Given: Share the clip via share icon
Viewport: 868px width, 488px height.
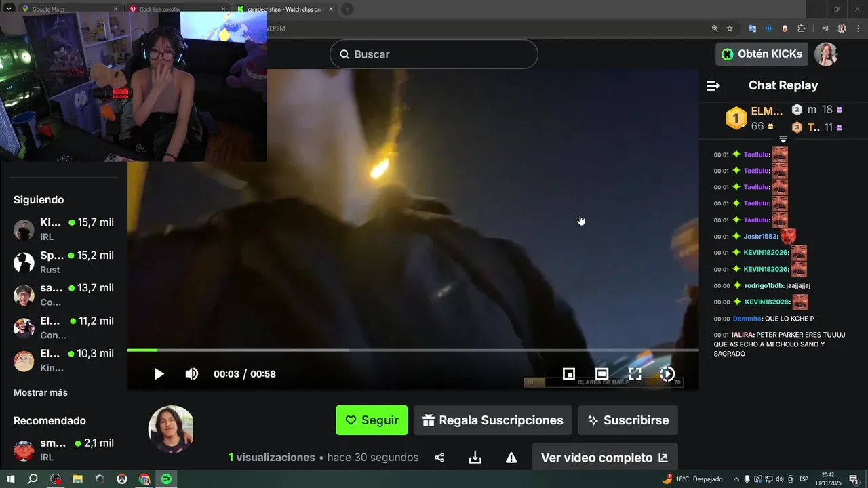Looking at the screenshot, I should click(x=439, y=457).
